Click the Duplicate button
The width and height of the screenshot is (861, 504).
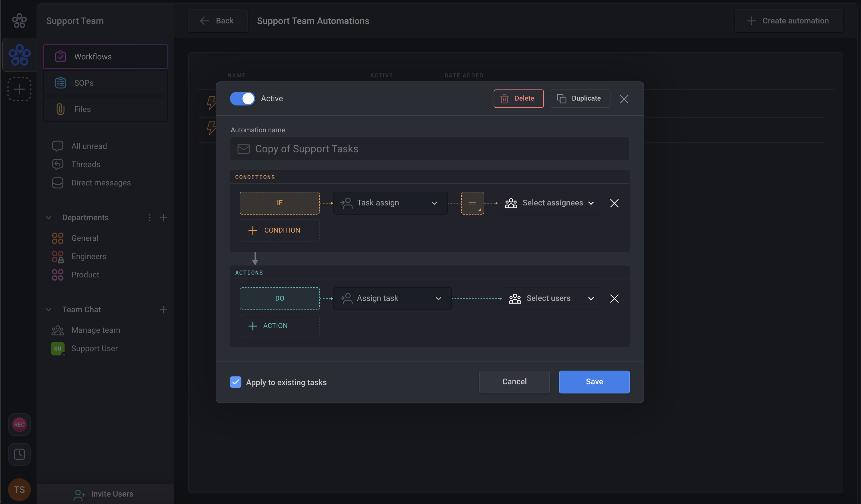(580, 98)
